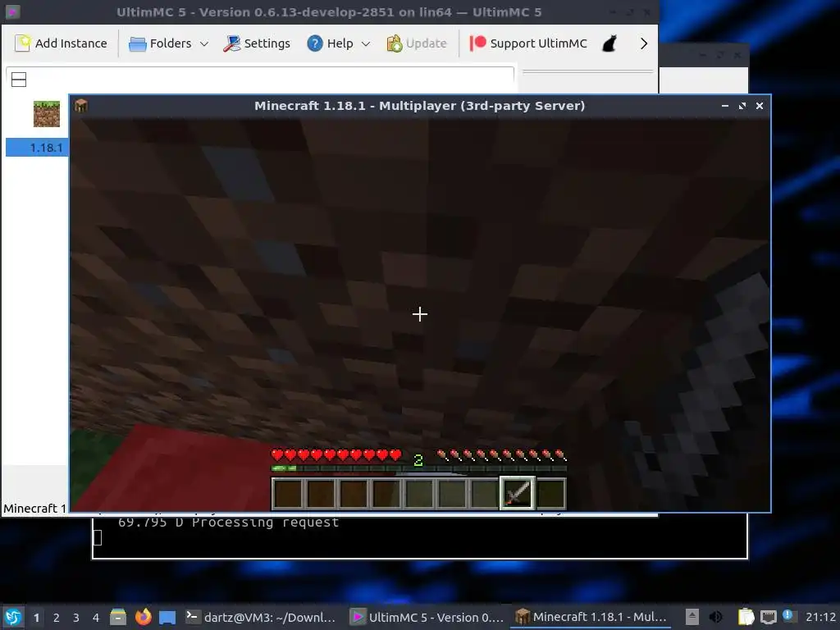The height and width of the screenshot is (630, 840).
Task: Click the show desktop icon on taskbar
Action: pos(167,617)
